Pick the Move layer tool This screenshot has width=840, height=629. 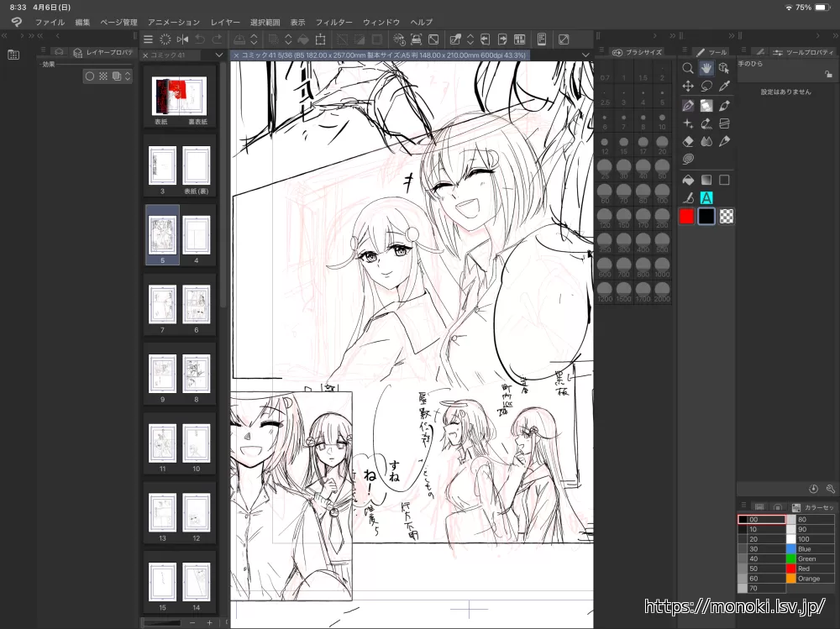(688, 86)
